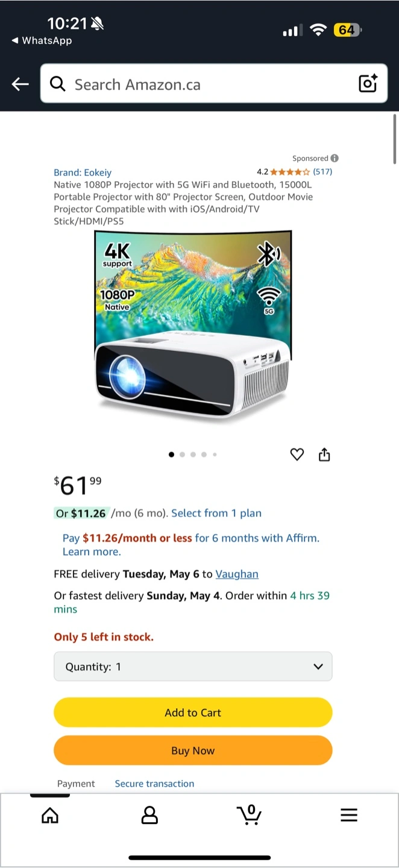This screenshot has height=868, width=399.
Task: Click the Buy Now button
Action: (x=193, y=750)
